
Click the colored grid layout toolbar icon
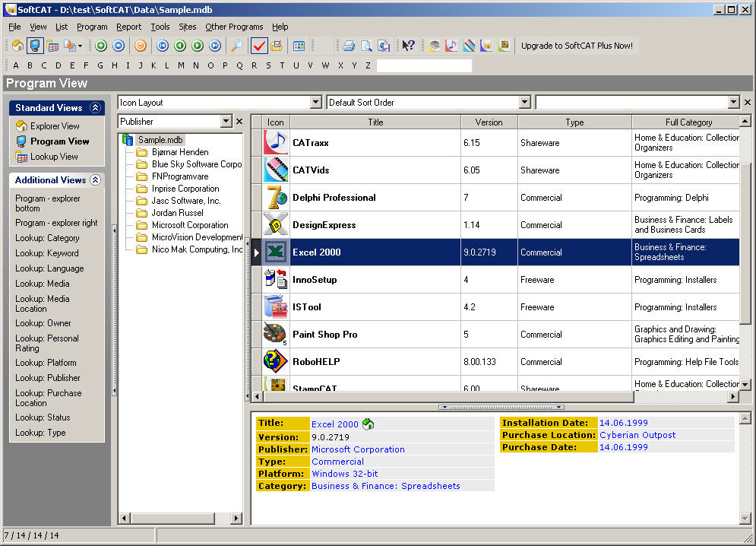click(x=299, y=46)
